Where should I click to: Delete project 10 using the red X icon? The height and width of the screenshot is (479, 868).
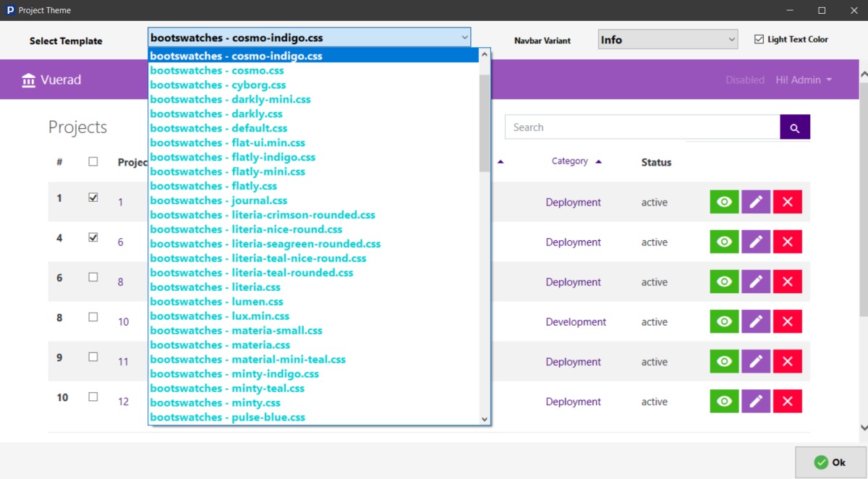tap(788, 321)
